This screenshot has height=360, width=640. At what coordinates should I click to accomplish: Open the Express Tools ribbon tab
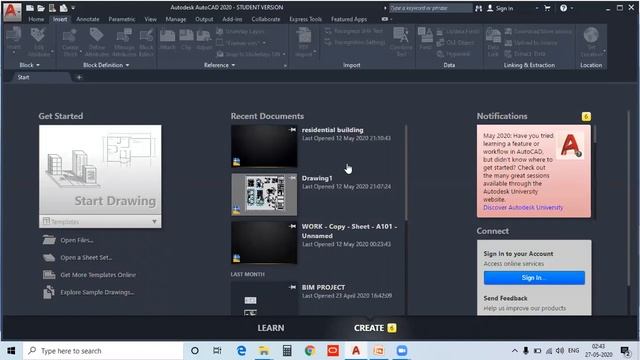click(x=305, y=19)
